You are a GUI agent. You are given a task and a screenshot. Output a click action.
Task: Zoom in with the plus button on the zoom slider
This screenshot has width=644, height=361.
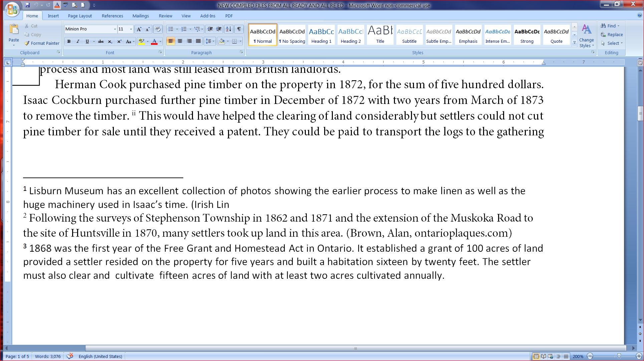pos(638,356)
